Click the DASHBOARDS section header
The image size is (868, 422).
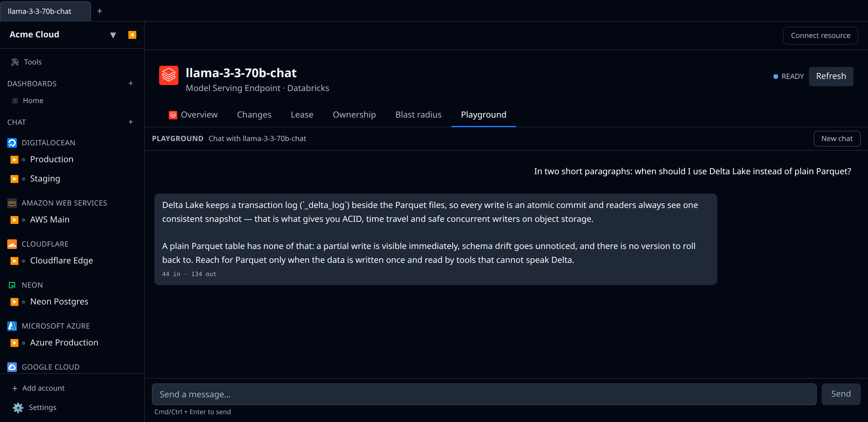(x=32, y=83)
